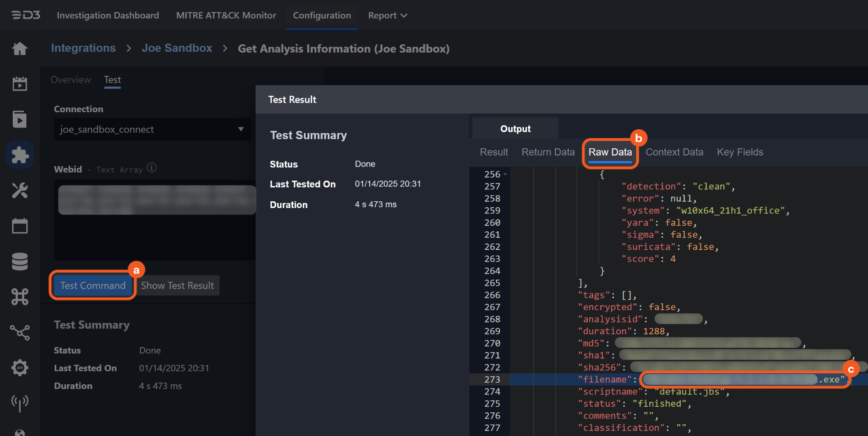This screenshot has height=436, width=868.
Task: Open the Report dropdown menu
Action: pos(387,16)
